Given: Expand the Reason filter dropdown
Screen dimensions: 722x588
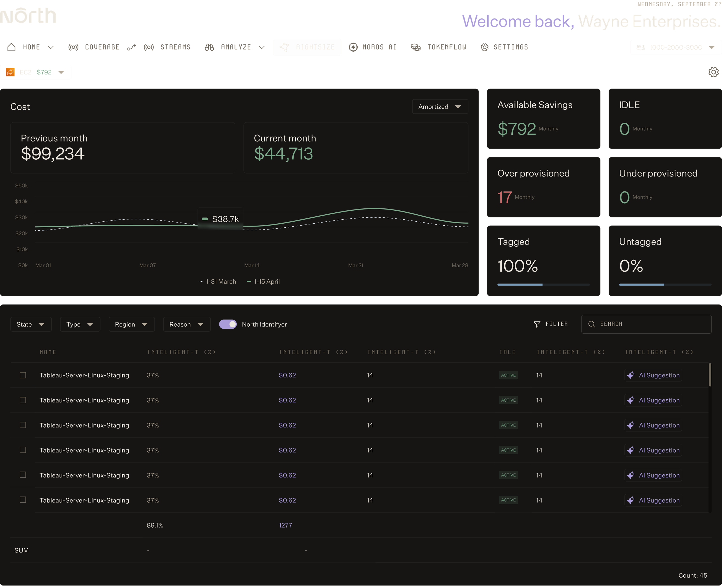Looking at the screenshot, I should (187, 324).
